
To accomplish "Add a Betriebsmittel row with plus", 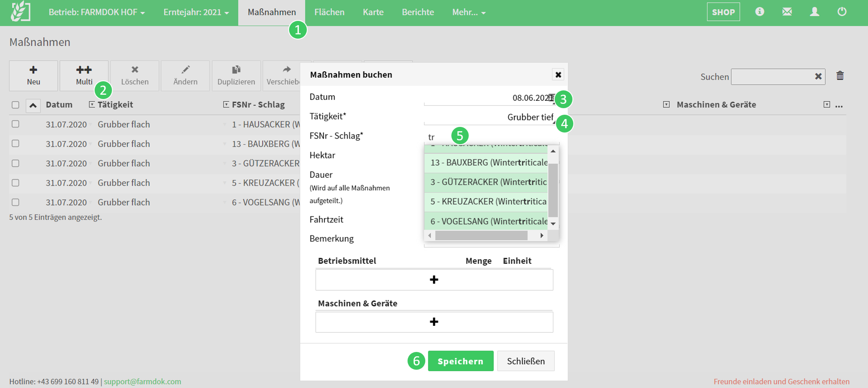I will point(434,279).
